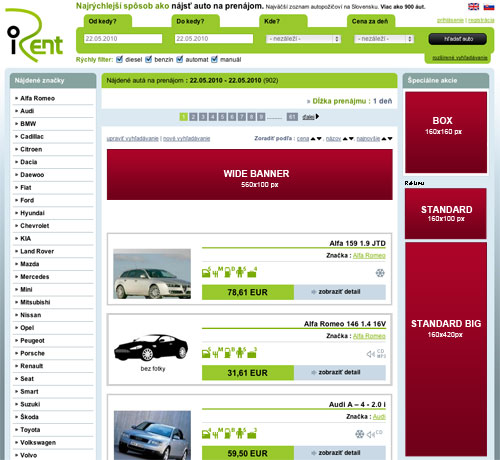Click fuel pump icon on Alfa Romeo 146 listing
This screenshot has height=460, width=500.
point(229,353)
